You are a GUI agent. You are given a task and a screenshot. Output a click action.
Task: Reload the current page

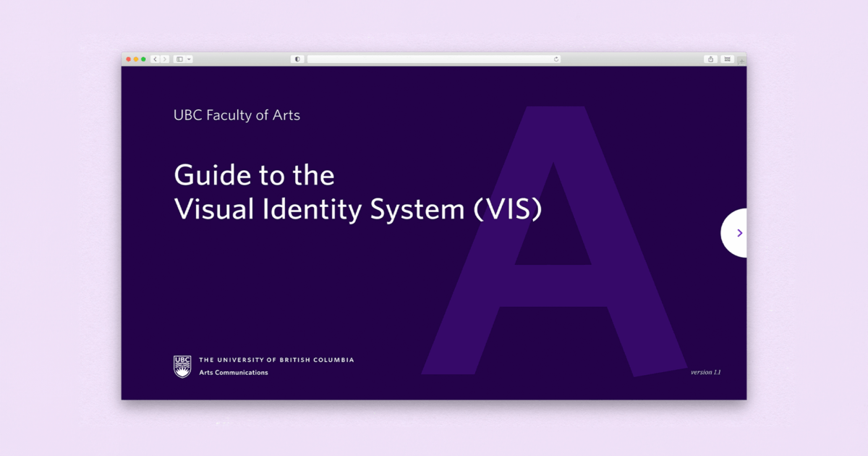click(556, 59)
